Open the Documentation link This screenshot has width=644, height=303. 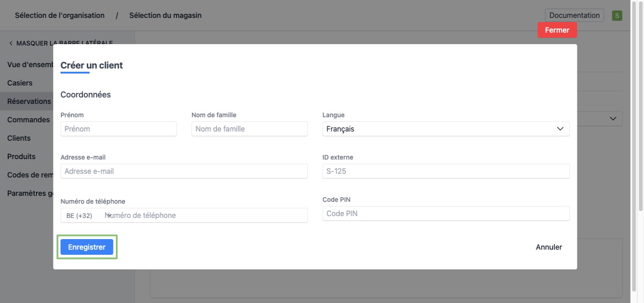[x=574, y=15]
